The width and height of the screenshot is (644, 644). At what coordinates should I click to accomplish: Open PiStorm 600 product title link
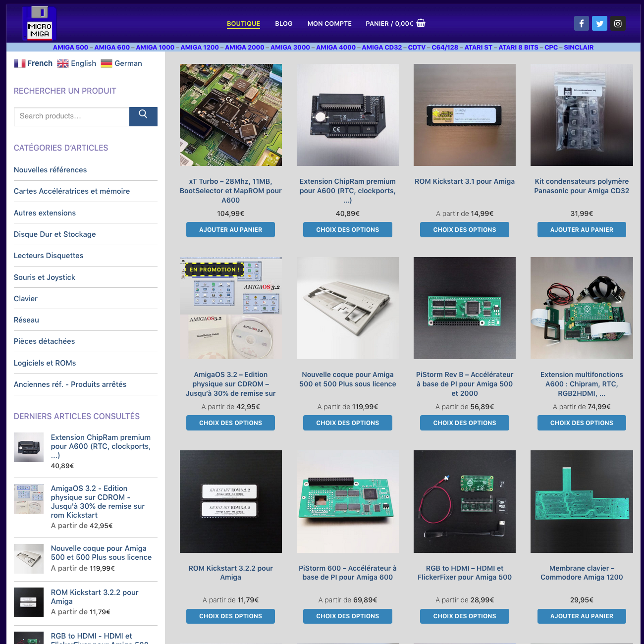(348, 573)
